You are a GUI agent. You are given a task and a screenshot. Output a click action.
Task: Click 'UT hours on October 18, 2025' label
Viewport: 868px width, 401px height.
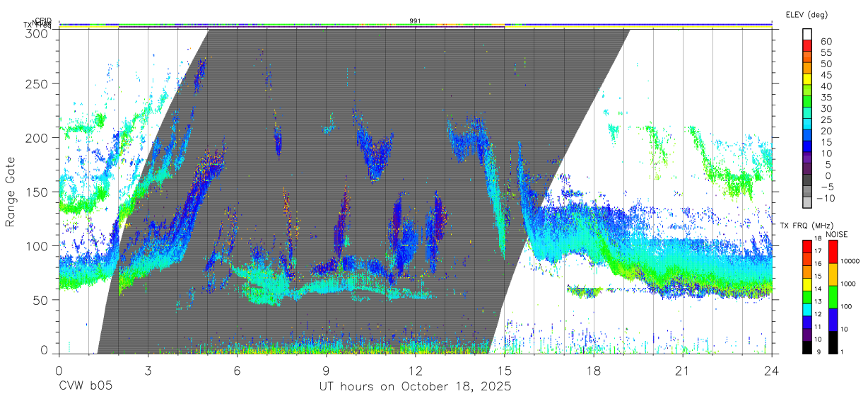click(415, 387)
